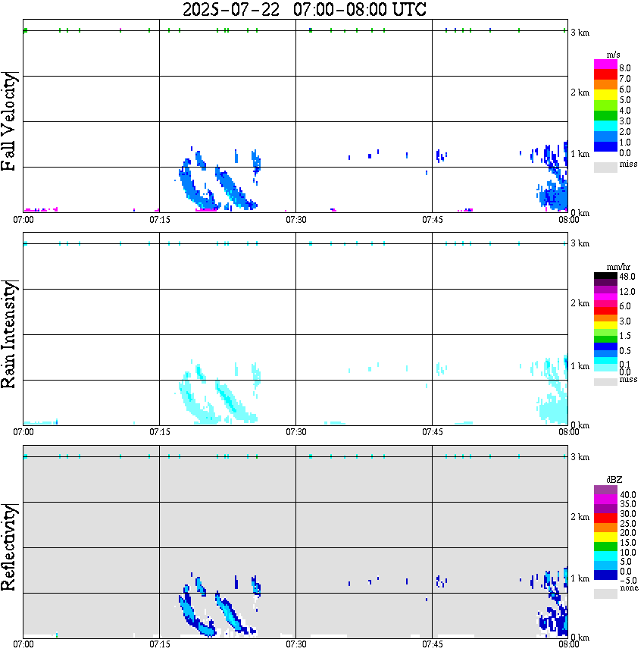Viewport: 644px width, 658px height.
Task: Select the 25.0 dBZ red legend swatch
Action: coord(605,519)
